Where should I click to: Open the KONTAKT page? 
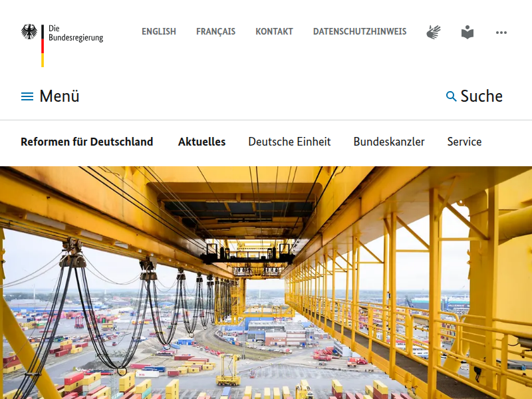pos(274,31)
